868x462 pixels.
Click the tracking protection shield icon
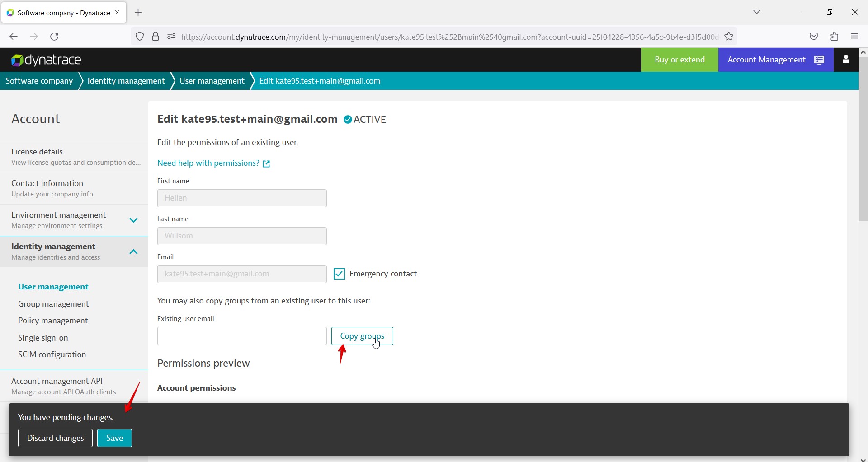140,37
